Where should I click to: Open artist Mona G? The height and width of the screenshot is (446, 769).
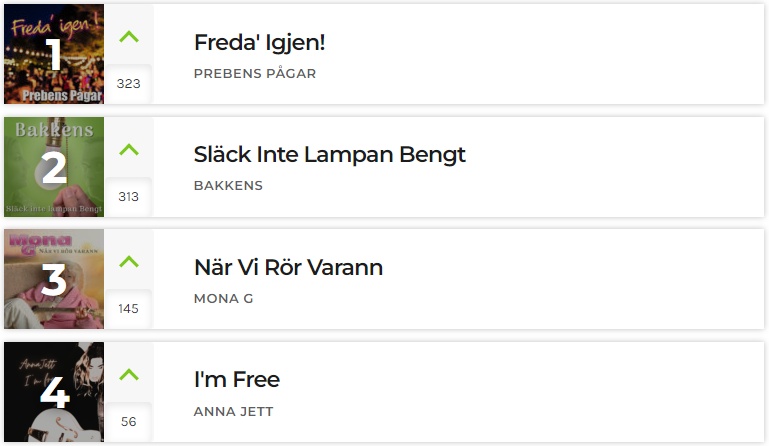pyautogui.click(x=224, y=298)
